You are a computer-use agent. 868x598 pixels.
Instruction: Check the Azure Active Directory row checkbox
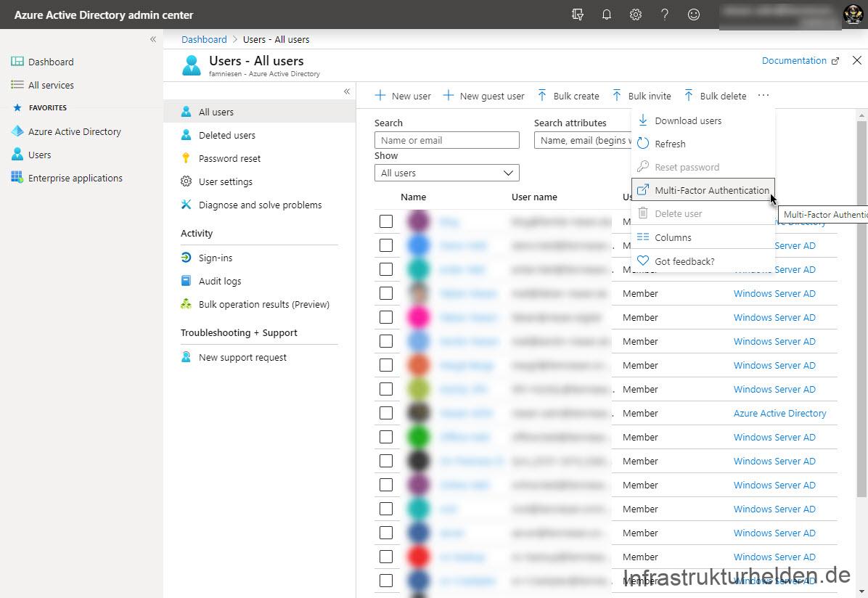point(386,413)
